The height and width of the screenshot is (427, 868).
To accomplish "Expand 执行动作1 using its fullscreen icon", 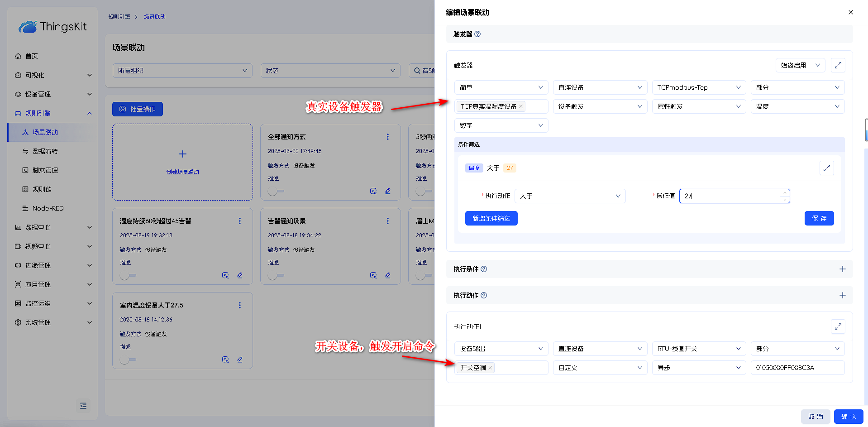I will point(838,326).
